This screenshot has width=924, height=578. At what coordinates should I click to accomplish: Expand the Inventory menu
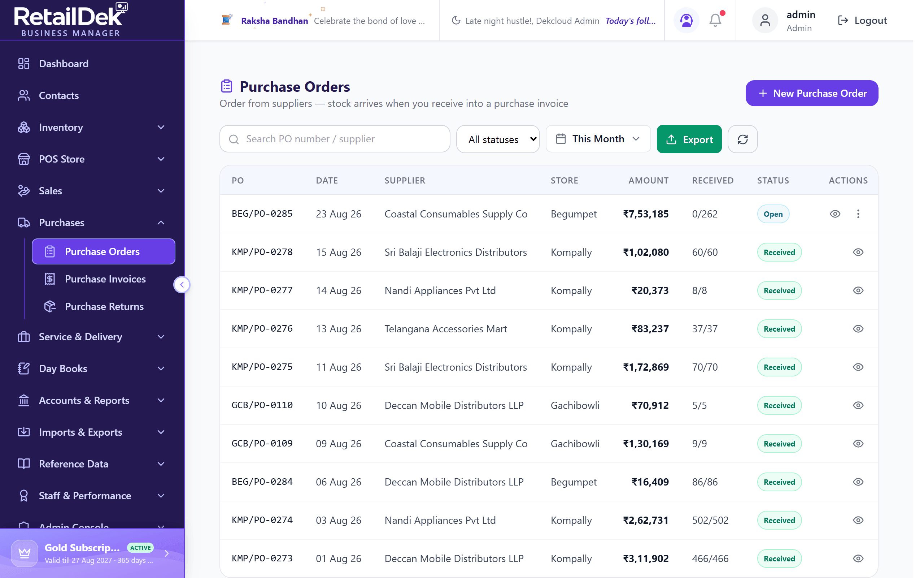point(92,127)
